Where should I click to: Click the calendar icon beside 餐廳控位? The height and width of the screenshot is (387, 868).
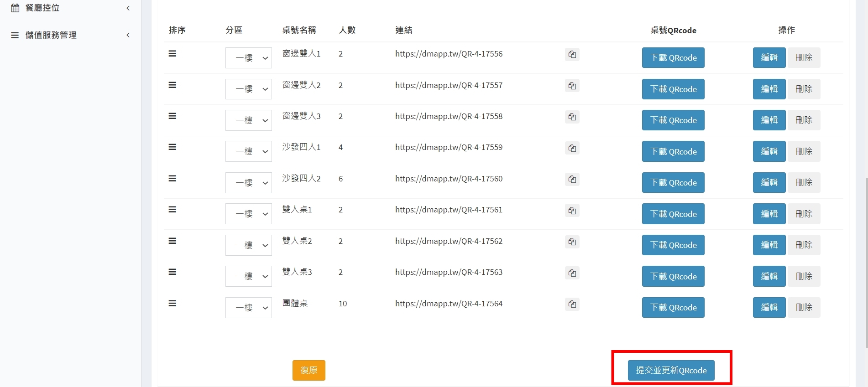click(15, 8)
